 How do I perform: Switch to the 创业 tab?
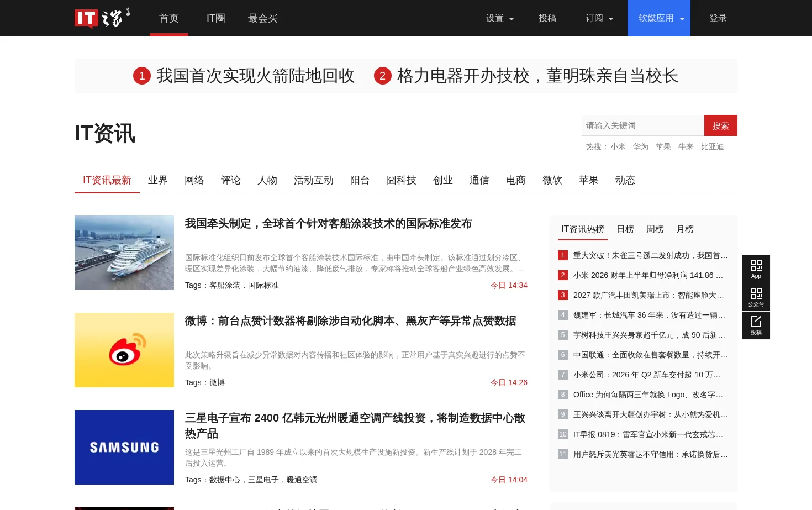[x=443, y=180]
